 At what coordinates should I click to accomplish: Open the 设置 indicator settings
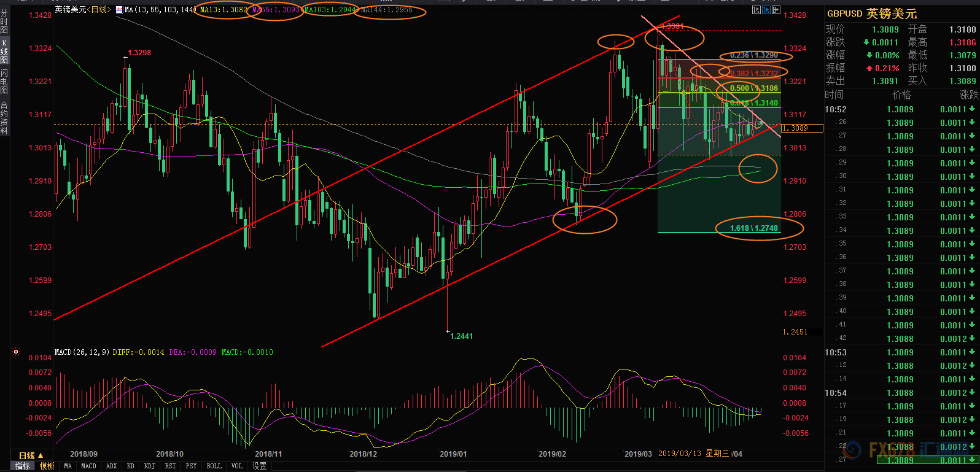tap(260, 466)
